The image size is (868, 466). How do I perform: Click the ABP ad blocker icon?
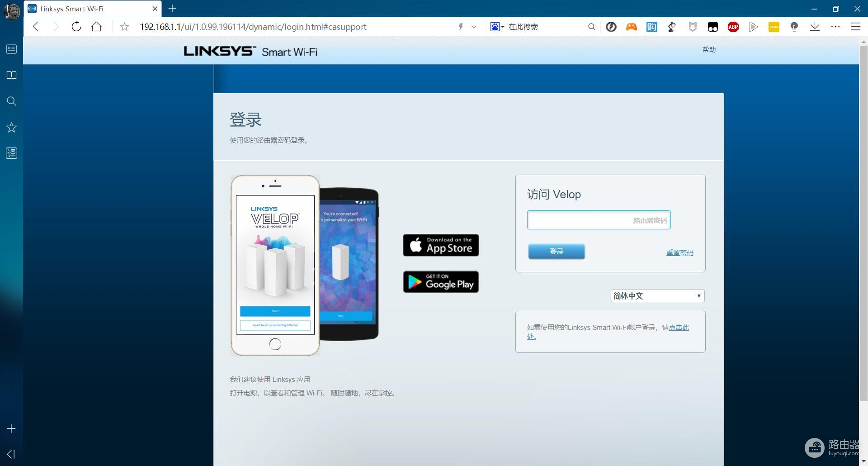pyautogui.click(x=733, y=27)
